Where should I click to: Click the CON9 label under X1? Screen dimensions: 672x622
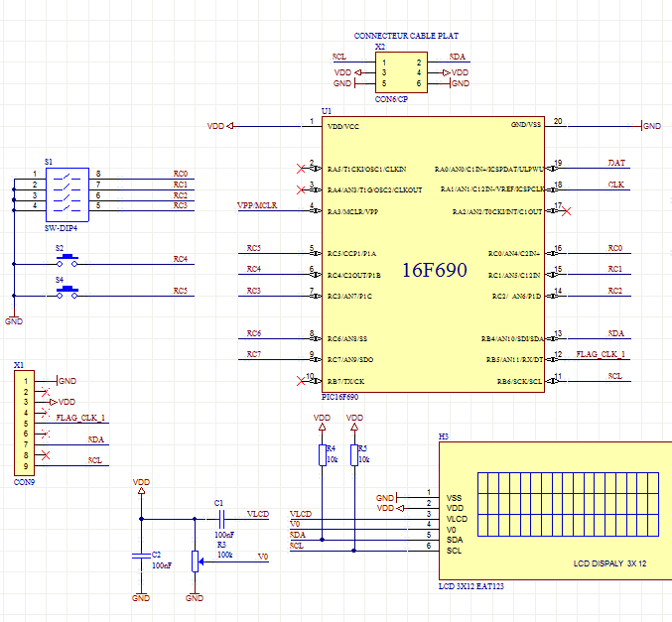pos(24,482)
